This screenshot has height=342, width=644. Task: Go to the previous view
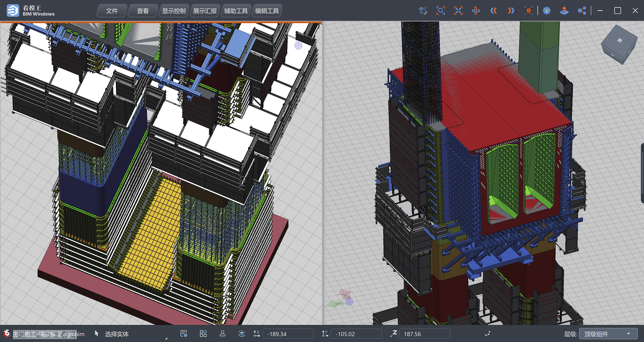493,11
